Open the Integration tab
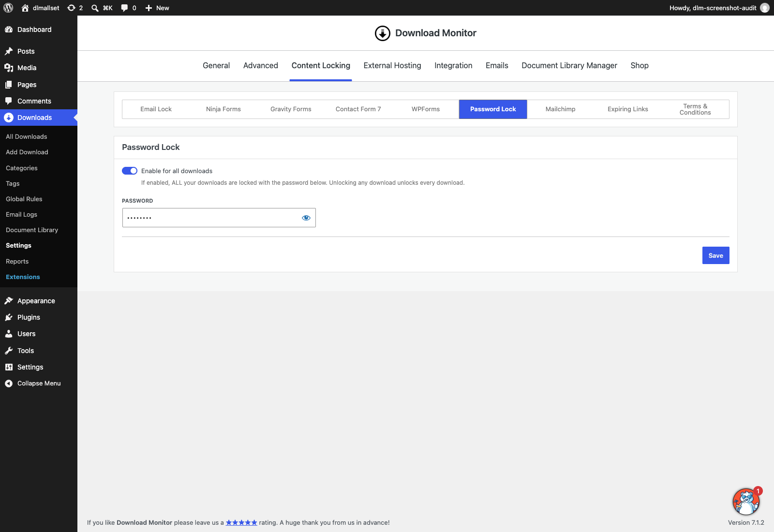This screenshot has width=774, height=532. coord(453,66)
